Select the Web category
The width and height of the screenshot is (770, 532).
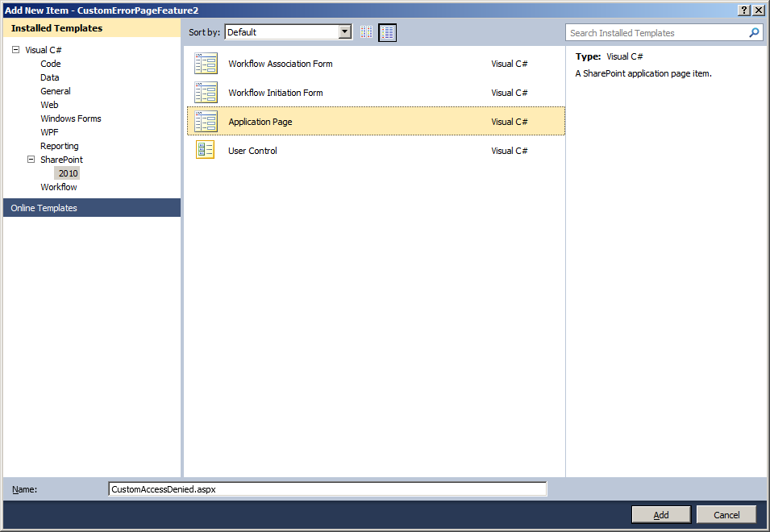(49, 105)
